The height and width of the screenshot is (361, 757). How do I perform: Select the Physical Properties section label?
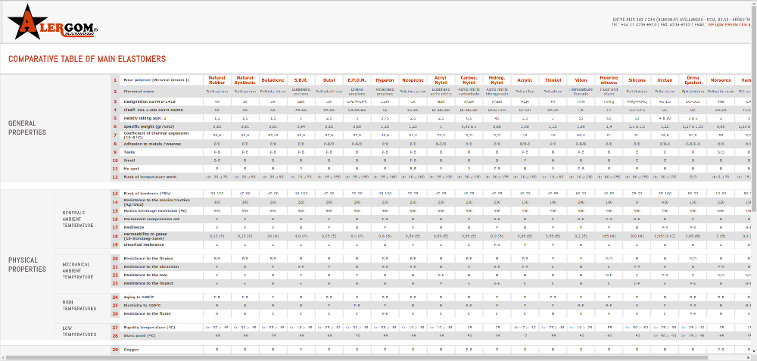(28, 264)
